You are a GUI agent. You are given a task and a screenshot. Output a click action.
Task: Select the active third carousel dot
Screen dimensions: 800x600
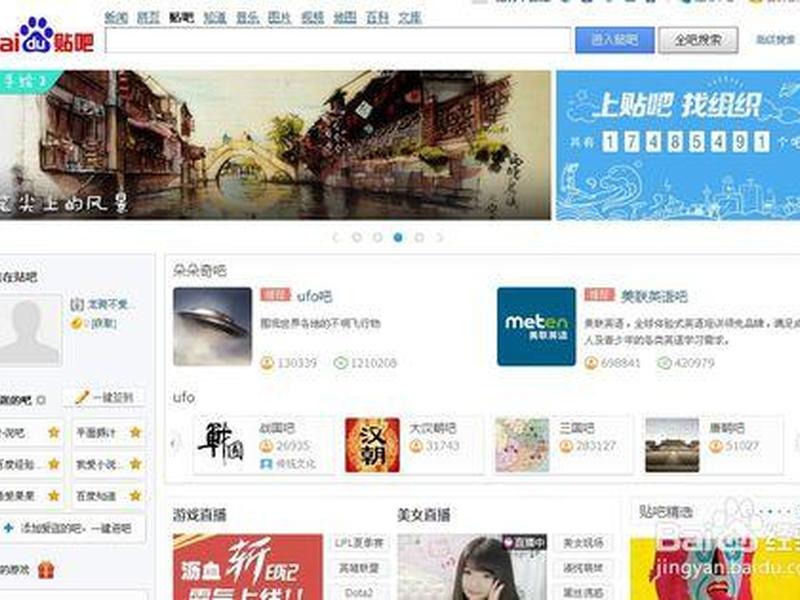pos(398,237)
